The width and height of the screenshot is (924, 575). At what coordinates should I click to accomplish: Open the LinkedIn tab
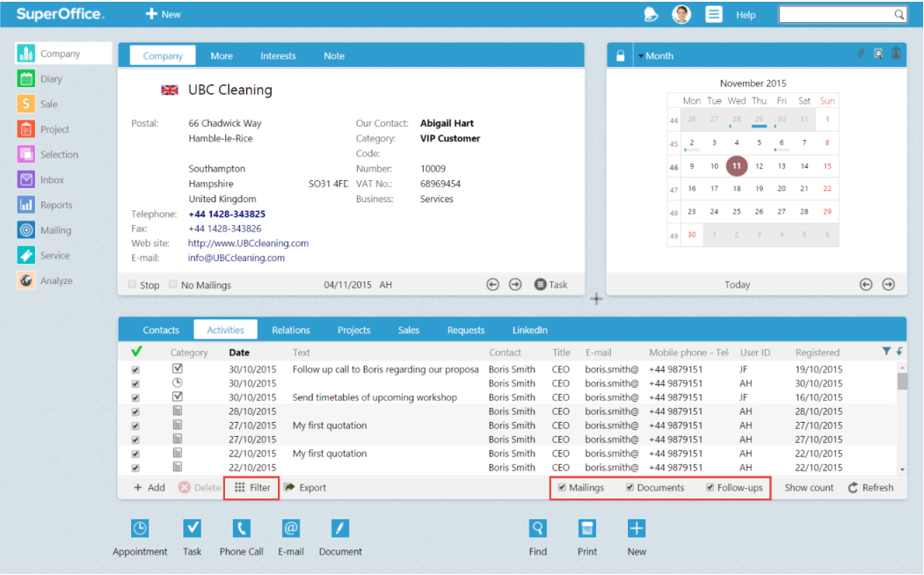point(530,330)
